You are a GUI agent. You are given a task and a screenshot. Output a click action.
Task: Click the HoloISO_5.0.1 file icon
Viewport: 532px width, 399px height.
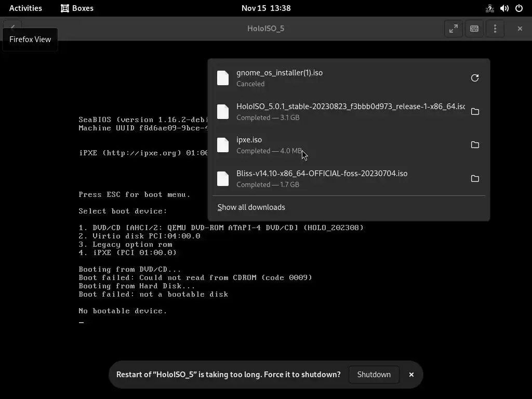point(223,112)
